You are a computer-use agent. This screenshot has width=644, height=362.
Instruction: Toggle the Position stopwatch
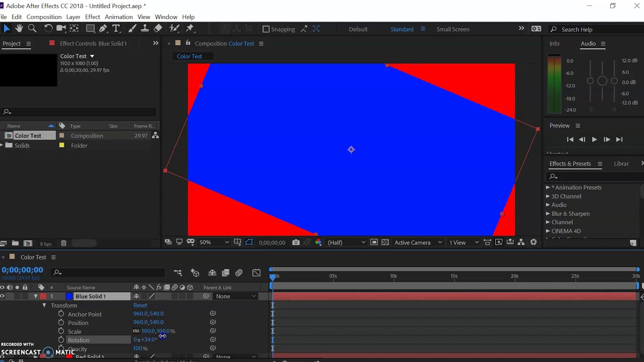61,322
